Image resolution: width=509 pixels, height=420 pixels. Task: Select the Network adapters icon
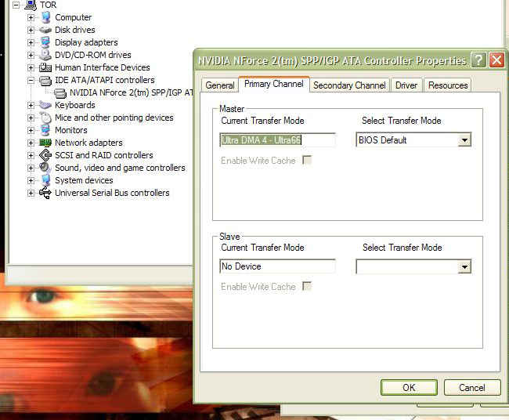pyautogui.click(x=45, y=143)
